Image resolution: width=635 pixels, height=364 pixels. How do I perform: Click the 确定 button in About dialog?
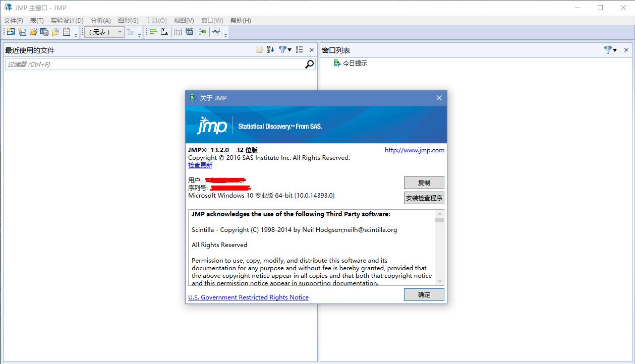click(424, 294)
